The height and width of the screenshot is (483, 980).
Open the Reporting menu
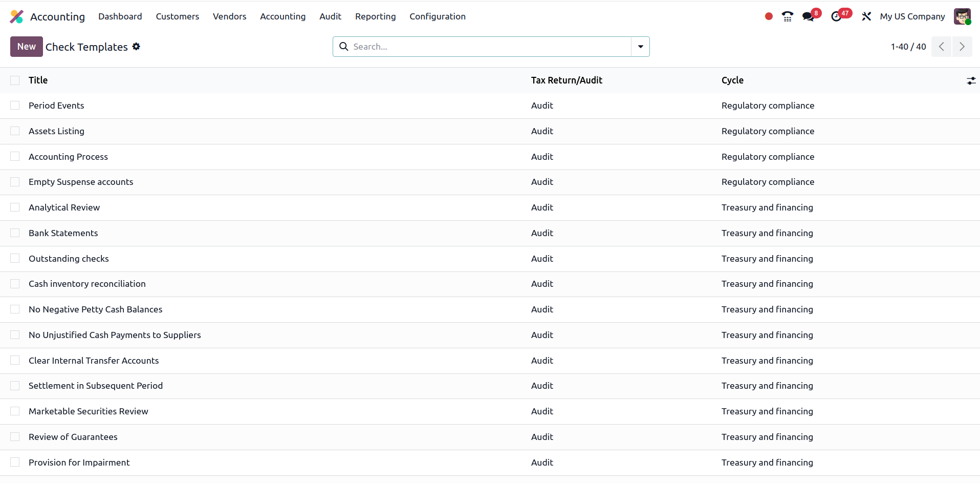375,16
